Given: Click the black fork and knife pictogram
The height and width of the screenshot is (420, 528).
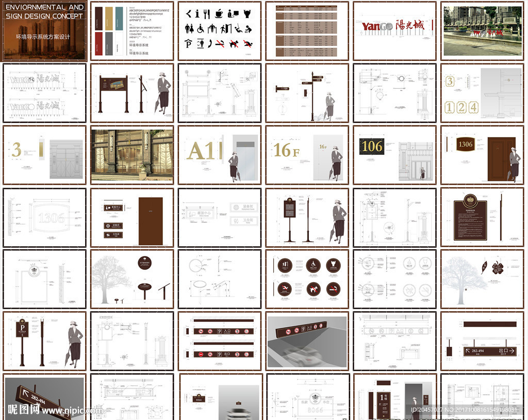Looking at the screenshot, I should tap(206, 14).
